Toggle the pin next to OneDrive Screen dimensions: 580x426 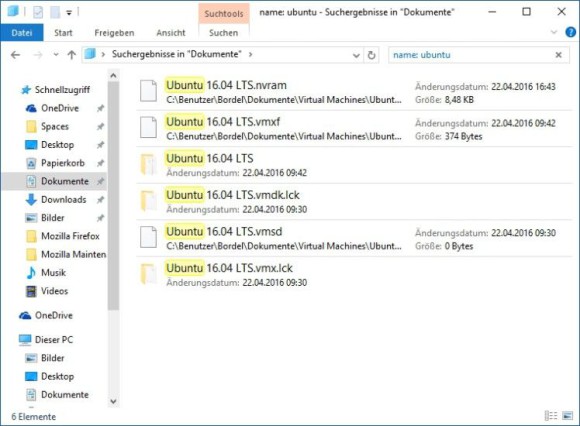click(x=100, y=108)
